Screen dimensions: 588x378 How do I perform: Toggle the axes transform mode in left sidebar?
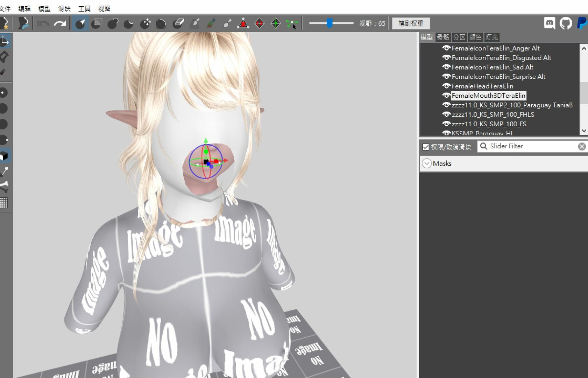pyautogui.click(x=5, y=41)
